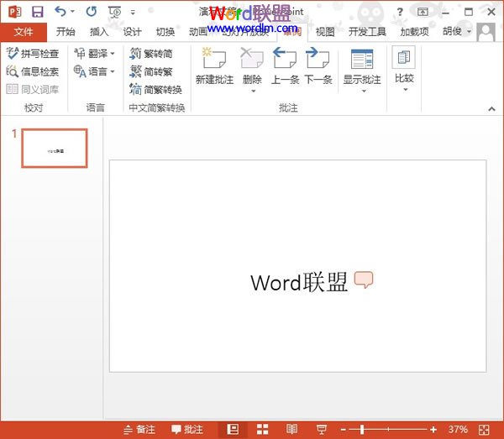Switch to Slide Sorter view
This screenshot has height=439, width=504.
coord(262,430)
